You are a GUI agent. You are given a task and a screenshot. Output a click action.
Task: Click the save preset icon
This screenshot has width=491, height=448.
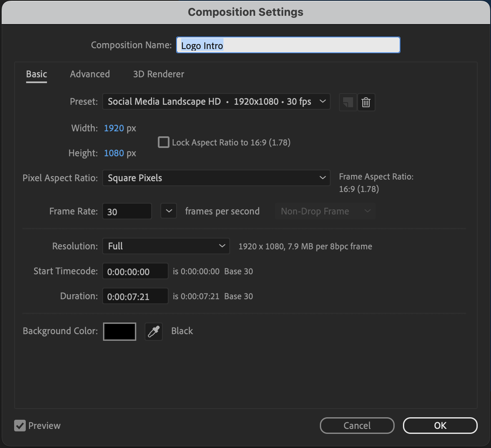click(348, 102)
